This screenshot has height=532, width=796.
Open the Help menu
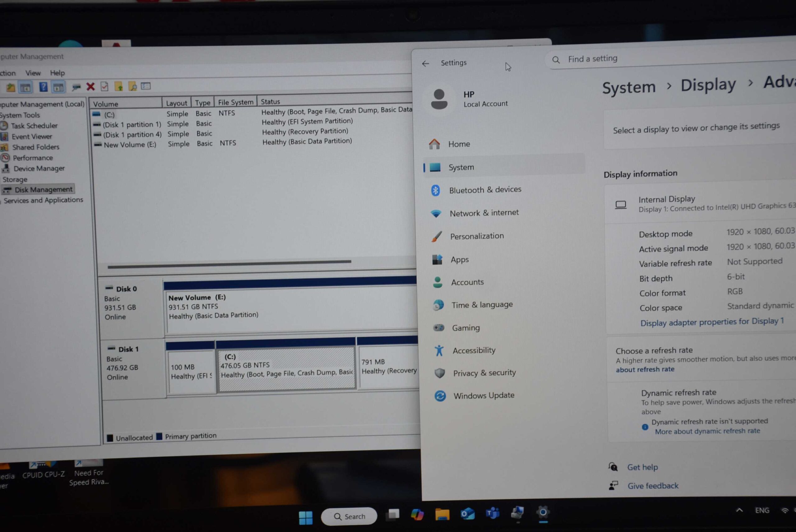57,73
